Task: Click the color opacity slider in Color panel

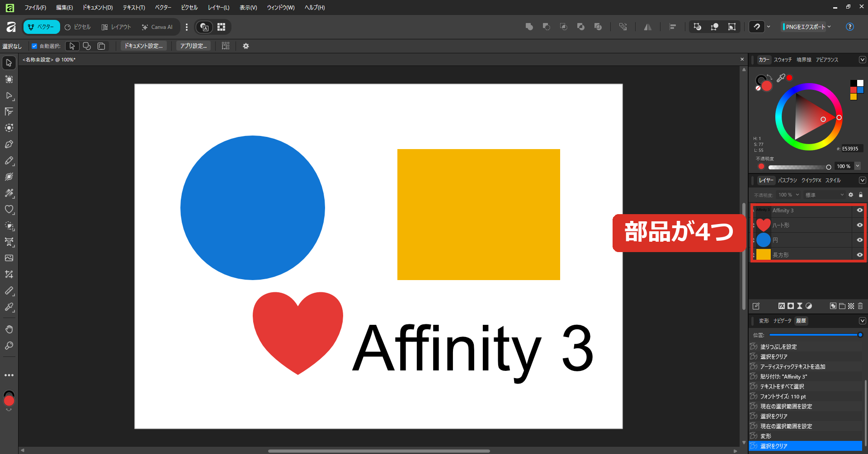Action: pos(799,167)
